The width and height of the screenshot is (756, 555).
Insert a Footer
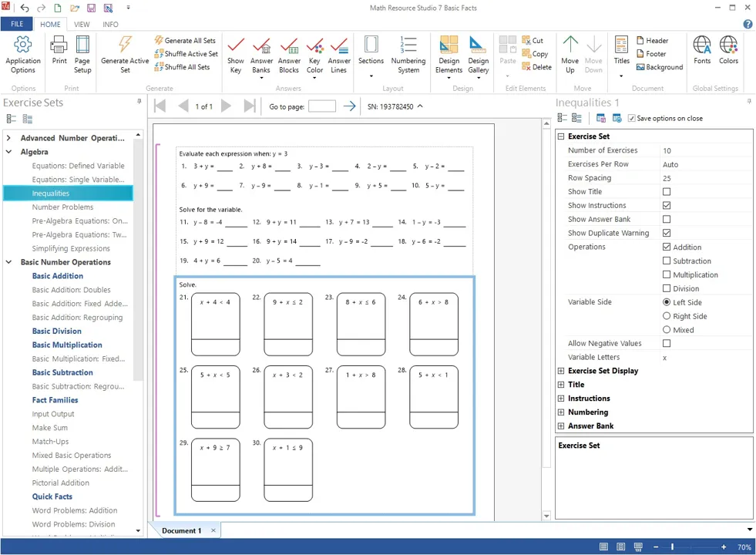click(651, 53)
